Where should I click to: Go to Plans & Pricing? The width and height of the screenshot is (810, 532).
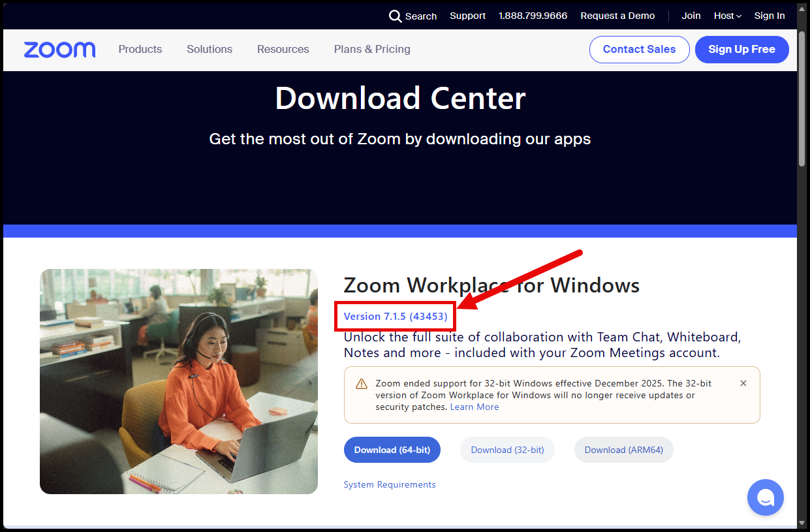(372, 49)
